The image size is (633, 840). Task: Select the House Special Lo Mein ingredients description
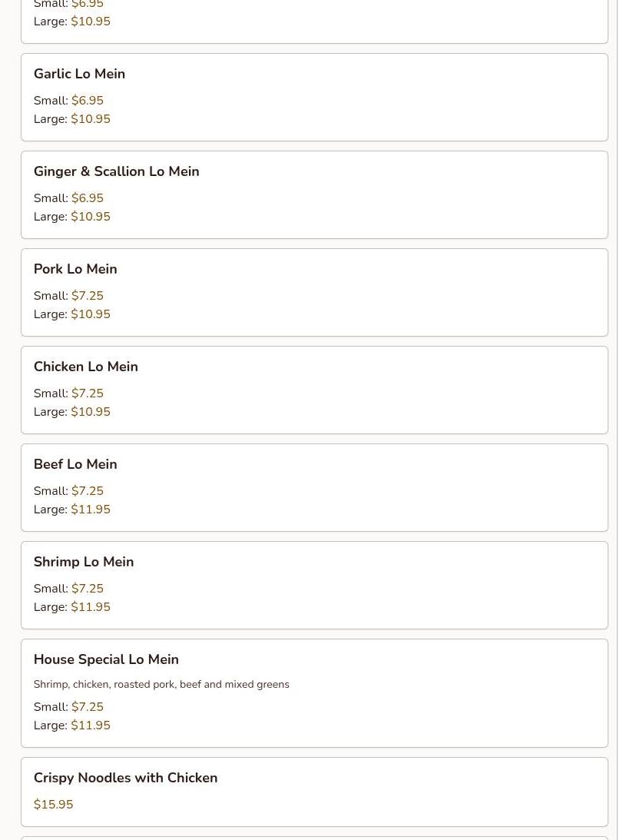tap(161, 684)
